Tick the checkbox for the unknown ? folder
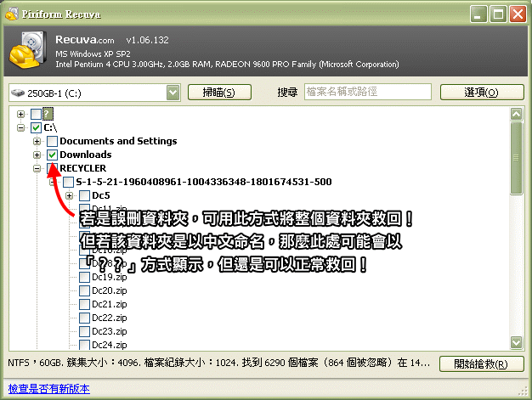The height and width of the screenshot is (400, 532). 36,115
